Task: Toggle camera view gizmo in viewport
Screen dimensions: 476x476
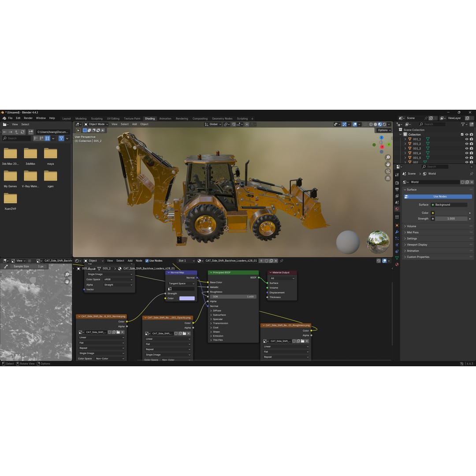Action: point(388,171)
